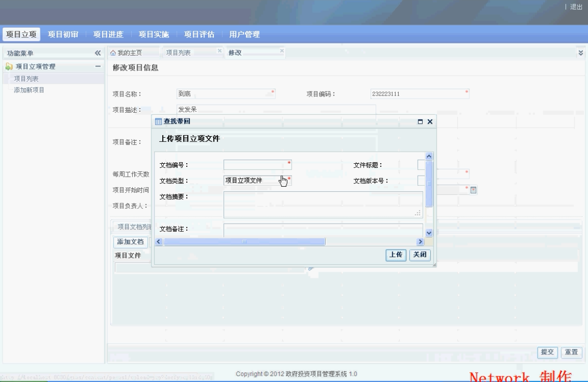The height and width of the screenshot is (382, 588).
Task: Click the dialog vertical scrollbar up arrow
Action: coord(429,156)
